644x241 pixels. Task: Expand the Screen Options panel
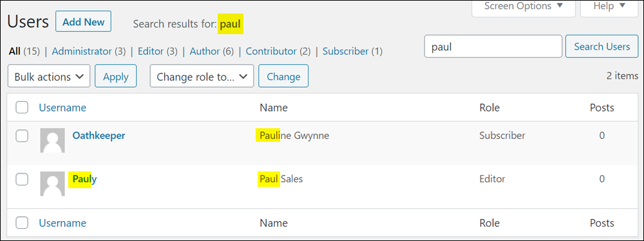click(524, 7)
